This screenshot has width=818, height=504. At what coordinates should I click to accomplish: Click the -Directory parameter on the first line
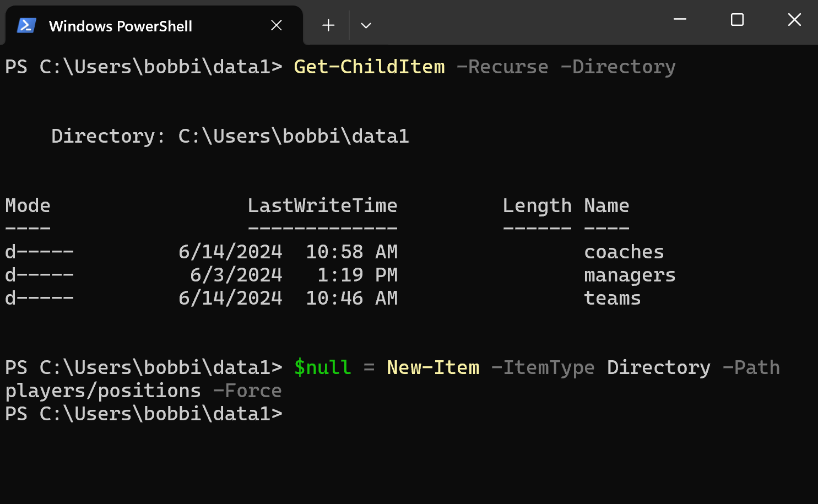(x=618, y=68)
